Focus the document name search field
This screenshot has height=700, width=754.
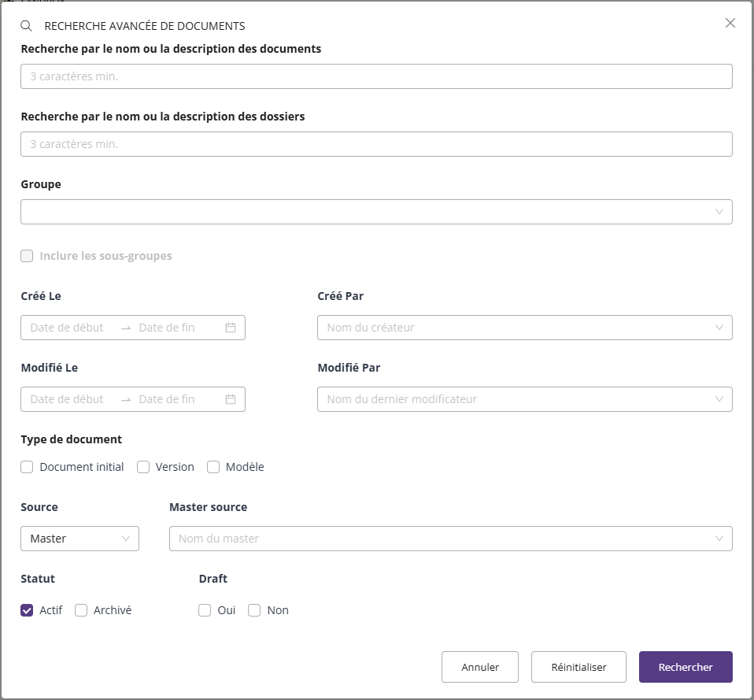point(376,76)
